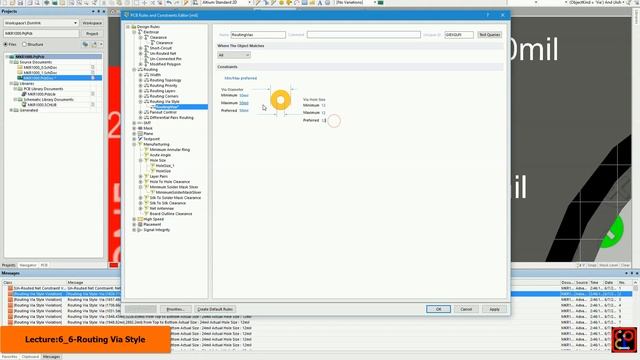
Task: Click the MKR1000.SCHLIB file icon in Projects
Action: point(24,104)
